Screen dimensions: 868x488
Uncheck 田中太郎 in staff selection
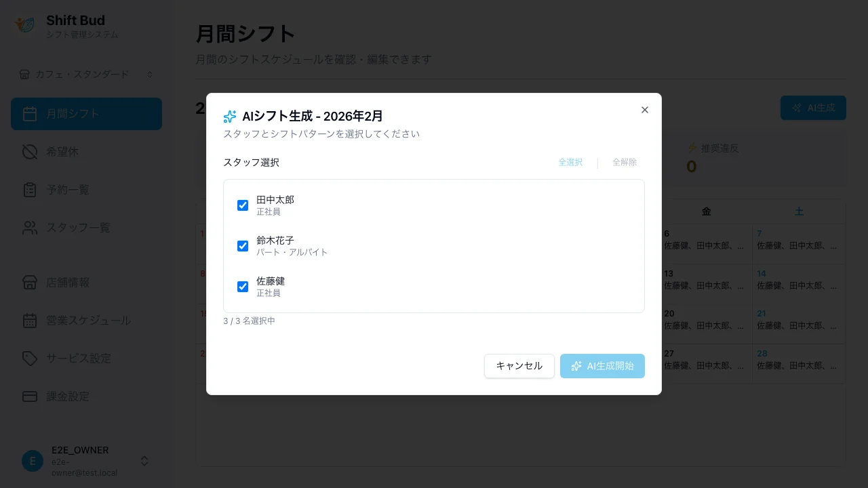coord(243,205)
